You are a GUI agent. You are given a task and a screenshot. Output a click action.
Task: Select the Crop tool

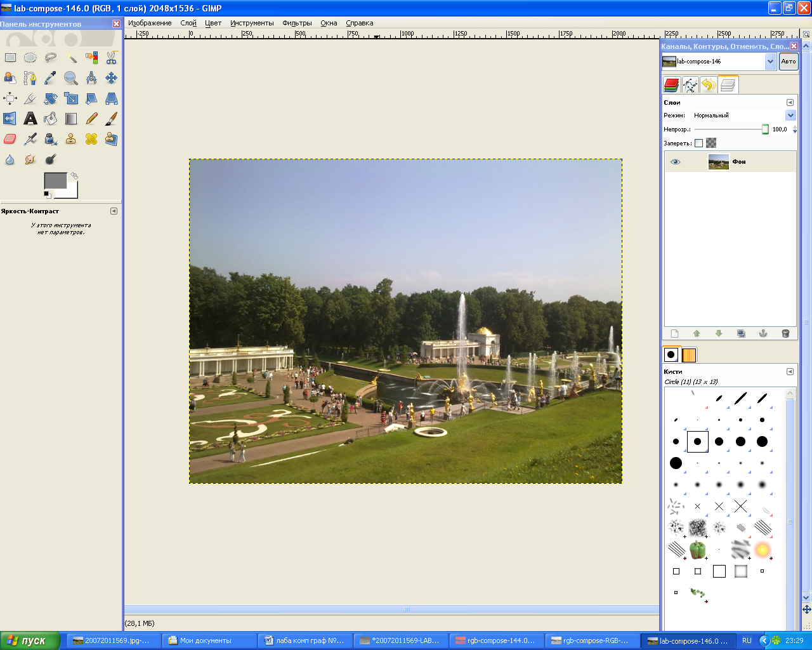(x=30, y=98)
